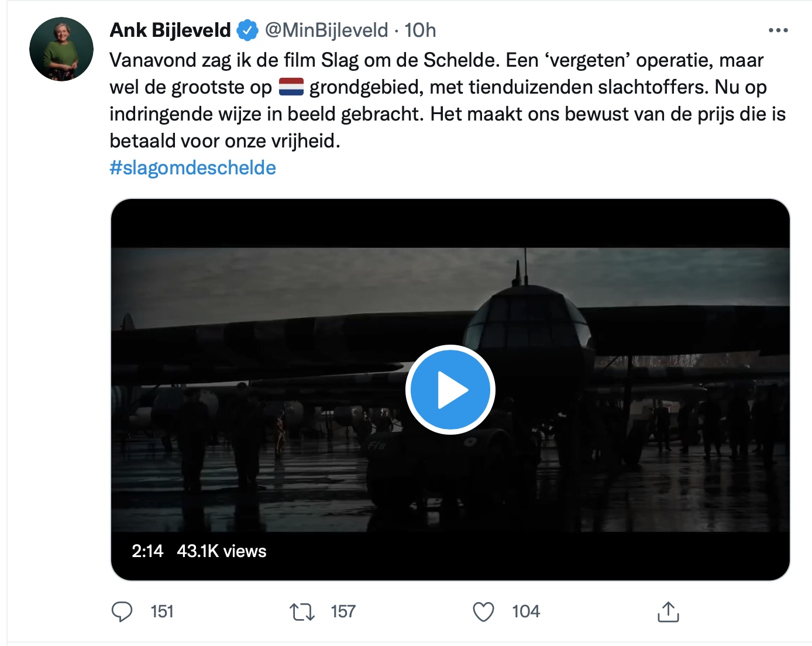The image size is (812, 646).
Task: Click the share upload icon
Action: (x=668, y=611)
